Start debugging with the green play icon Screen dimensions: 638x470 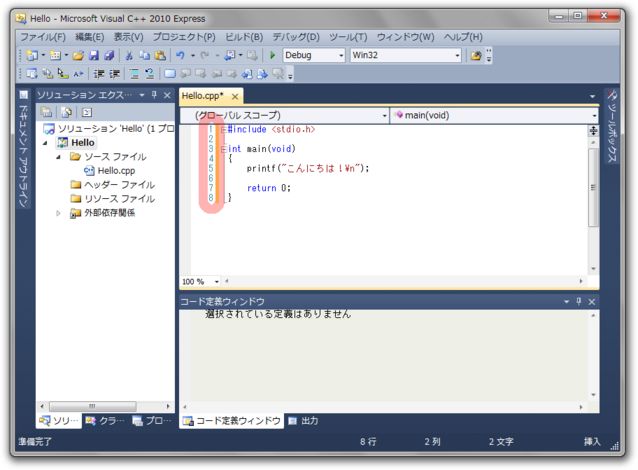[x=272, y=55]
